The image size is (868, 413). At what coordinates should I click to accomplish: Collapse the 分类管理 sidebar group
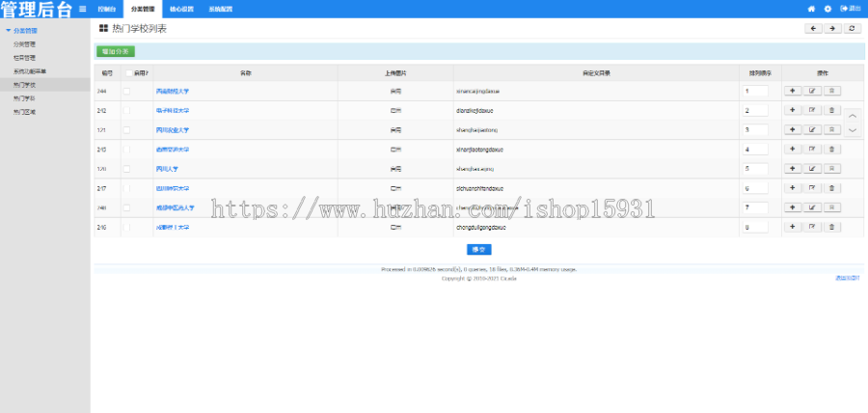(22, 31)
